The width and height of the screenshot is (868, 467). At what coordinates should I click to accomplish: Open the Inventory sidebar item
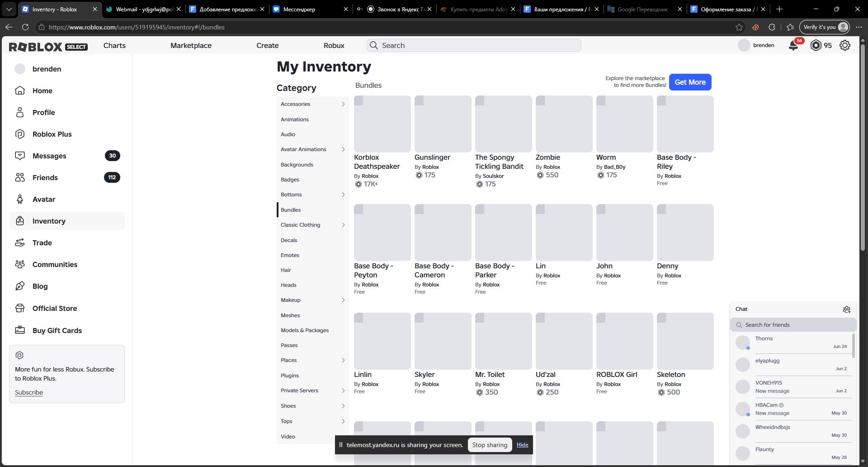point(67,221)
